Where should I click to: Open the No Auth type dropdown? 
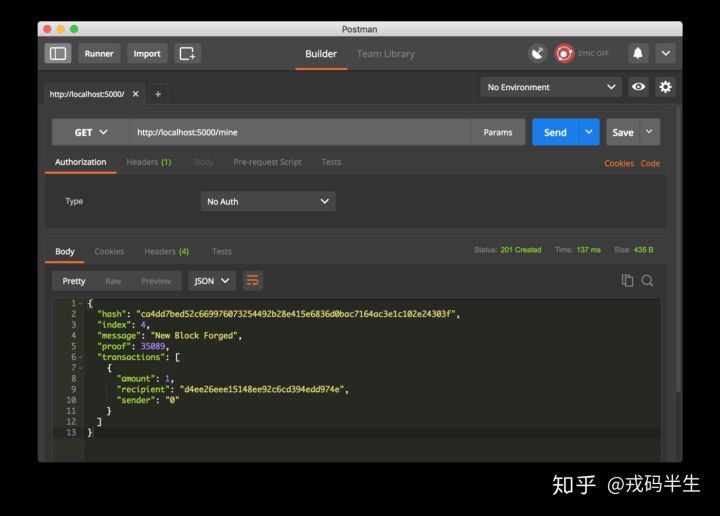268,202
